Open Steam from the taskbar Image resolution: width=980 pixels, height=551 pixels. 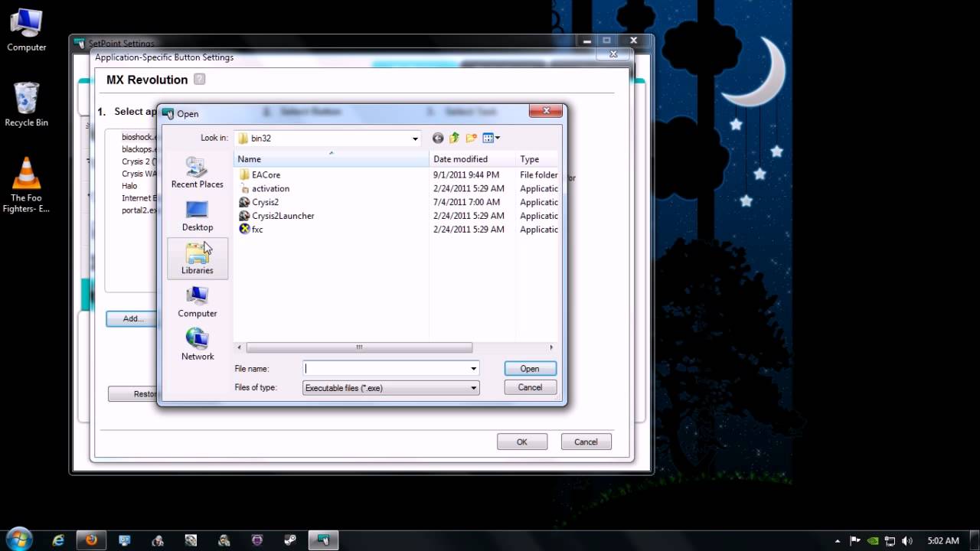coord(290,540)
